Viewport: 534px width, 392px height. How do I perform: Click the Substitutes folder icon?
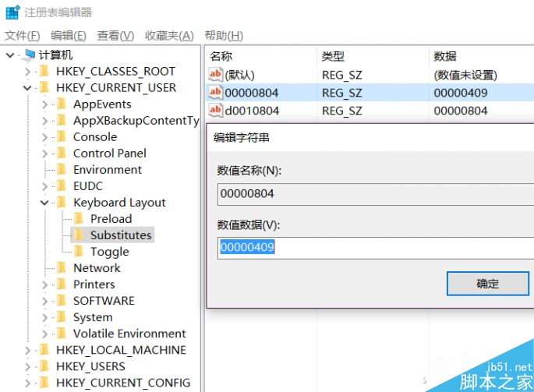[x=78, y=235]
